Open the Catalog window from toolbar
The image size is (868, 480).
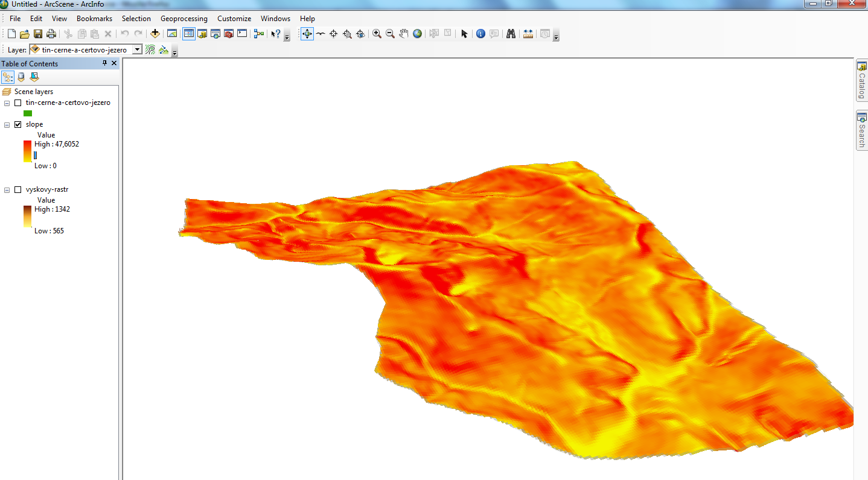202,34
